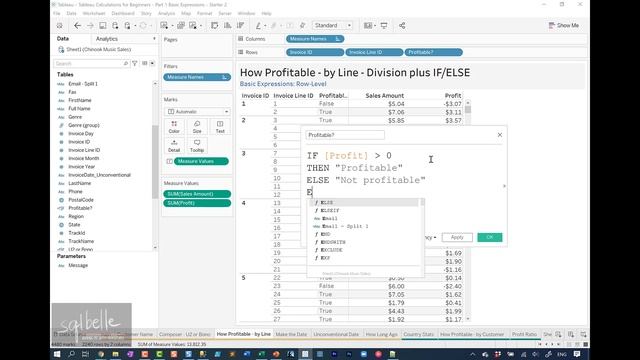Screen dimensions: 640x360
Task: Open the Worksheet menu
Action: [93, 13]
